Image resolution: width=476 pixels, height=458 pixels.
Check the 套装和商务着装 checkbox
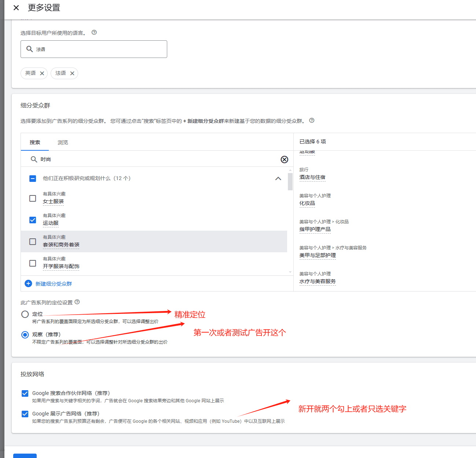[x=33, y=242]
